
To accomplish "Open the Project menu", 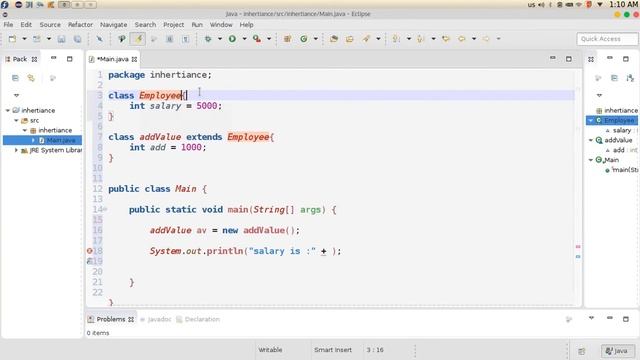I will point(173,24).
